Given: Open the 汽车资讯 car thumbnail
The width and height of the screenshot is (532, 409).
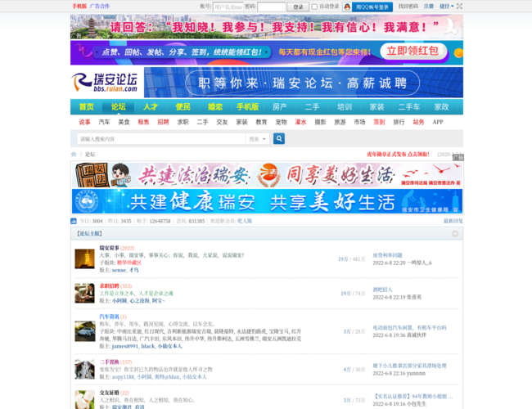Looking at the screenshot, I should pos(85,331).
